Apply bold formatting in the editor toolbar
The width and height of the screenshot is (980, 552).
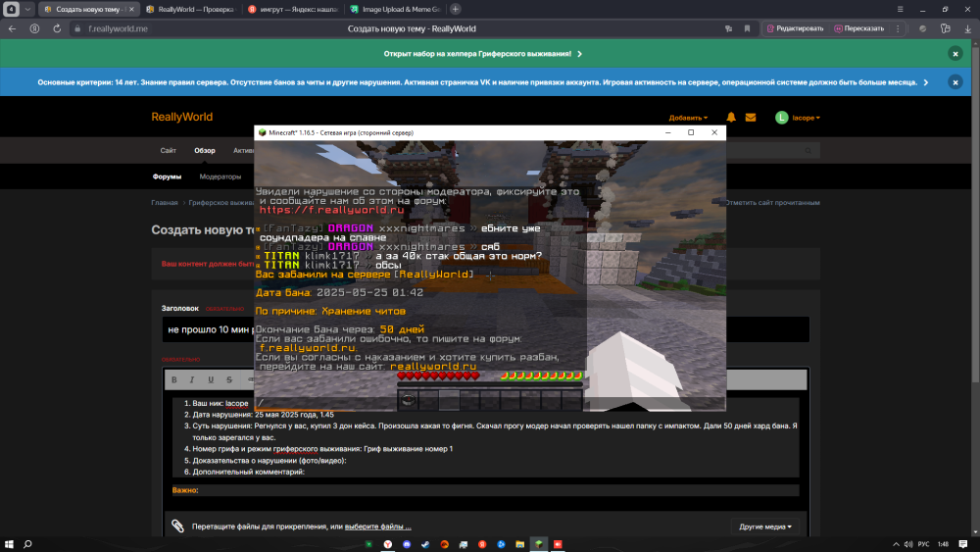pos(174,379)
